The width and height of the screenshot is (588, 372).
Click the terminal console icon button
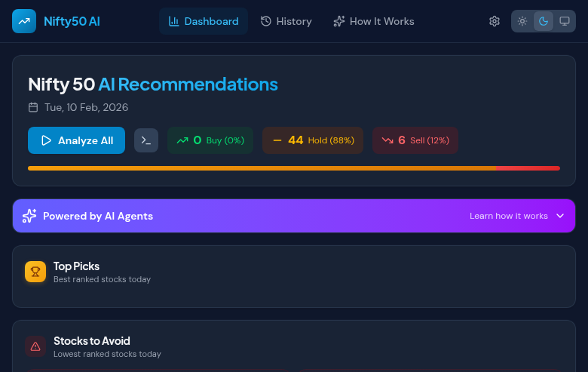[146, 140]
